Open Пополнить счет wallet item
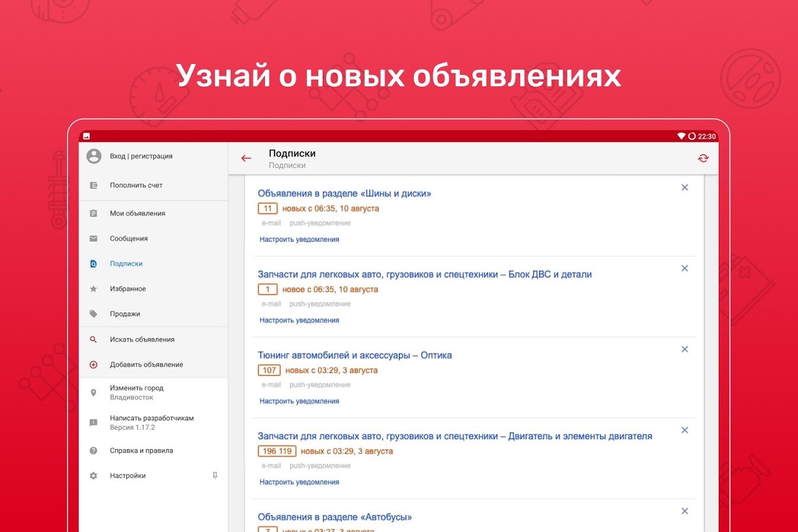This screenshot has height=532, width=798. click(x=153, y=185)
